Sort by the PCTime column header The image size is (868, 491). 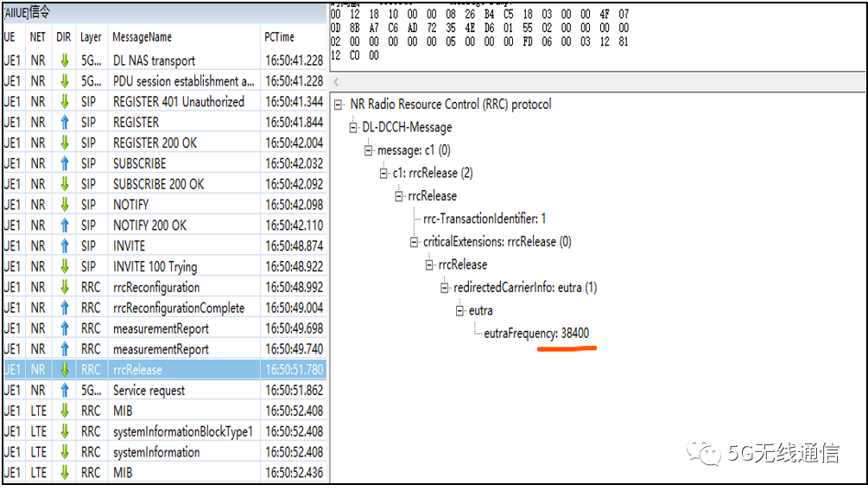280,37
